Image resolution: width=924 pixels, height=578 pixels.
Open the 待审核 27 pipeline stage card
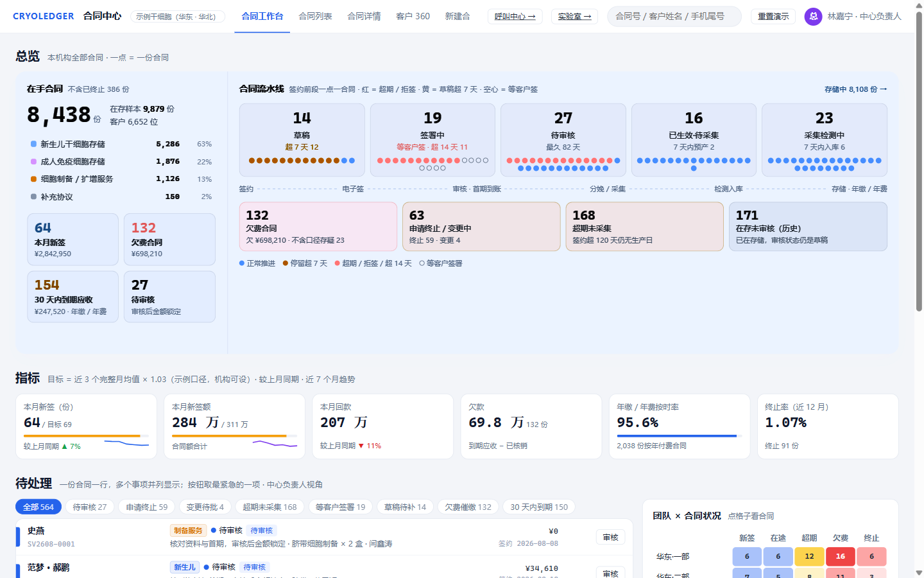(x=563, y=140)
